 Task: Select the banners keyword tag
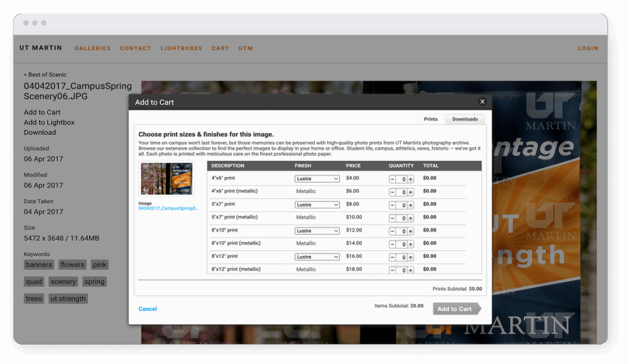pos(39,265)
